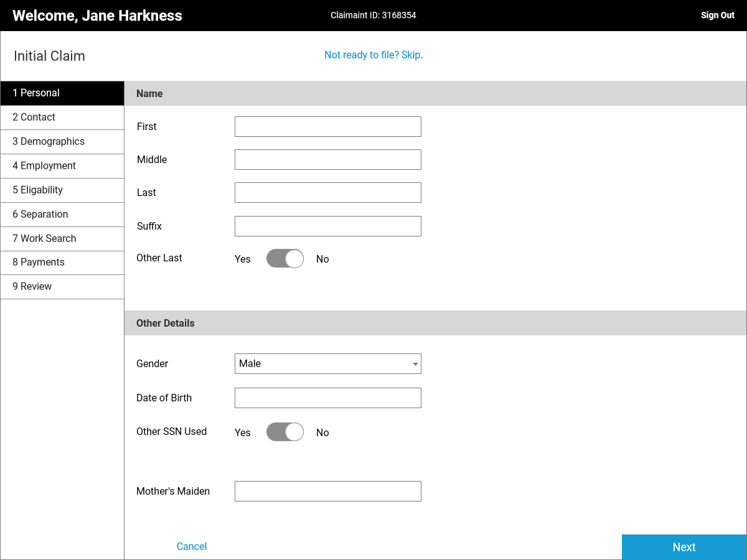747x560 pixels.
Task: Open the Payments step
Action: 62,262
